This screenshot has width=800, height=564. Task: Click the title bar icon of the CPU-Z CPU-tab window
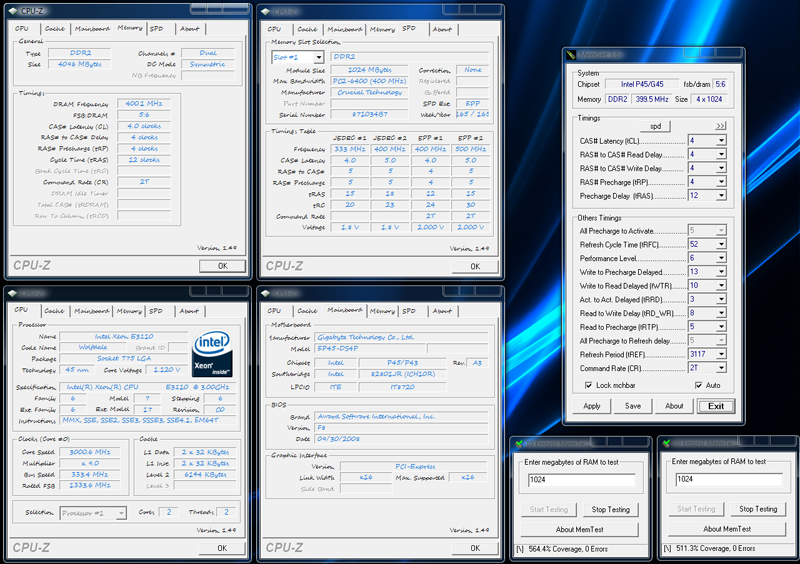[13, 293]
